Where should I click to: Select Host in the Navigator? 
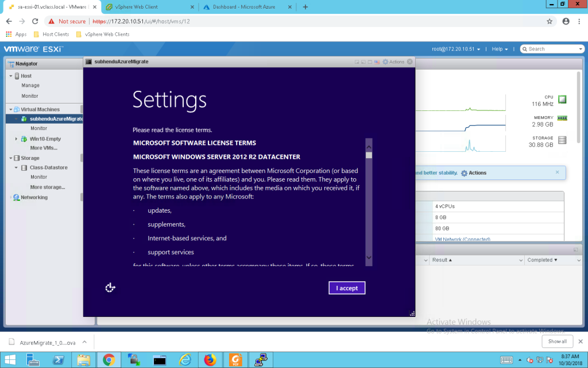point(26,76)
